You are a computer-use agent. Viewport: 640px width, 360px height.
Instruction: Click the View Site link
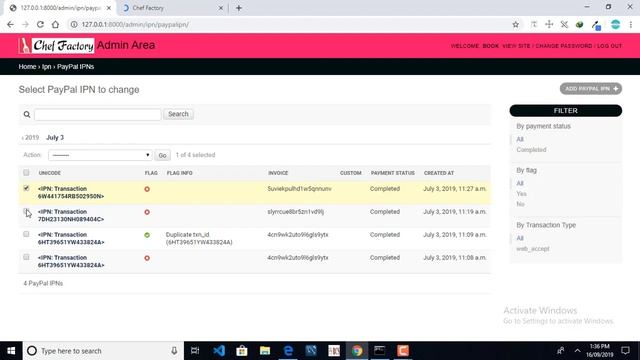click(516, 46)
